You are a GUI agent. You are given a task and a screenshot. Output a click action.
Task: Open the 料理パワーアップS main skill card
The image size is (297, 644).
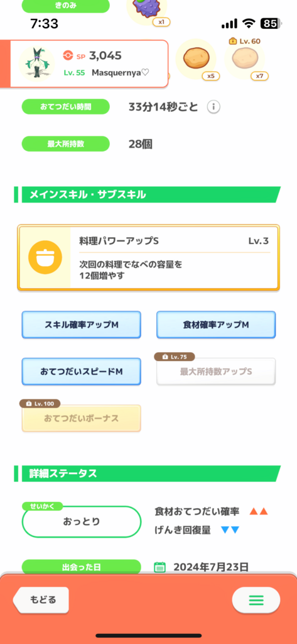[148, 257]
